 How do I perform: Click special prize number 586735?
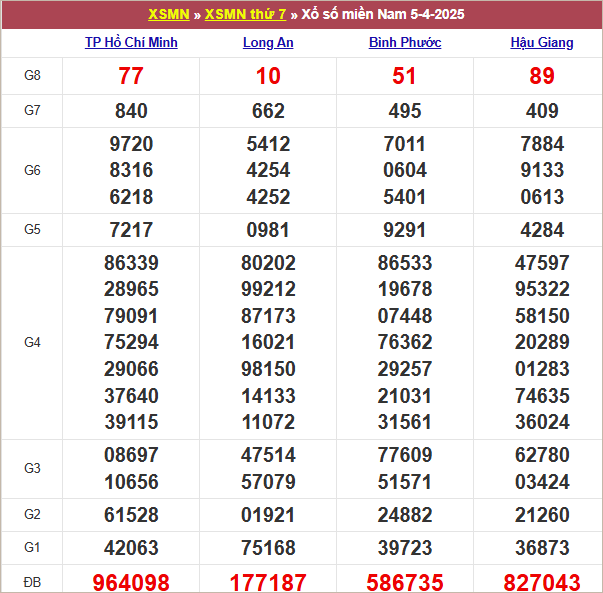coord(405,583)
